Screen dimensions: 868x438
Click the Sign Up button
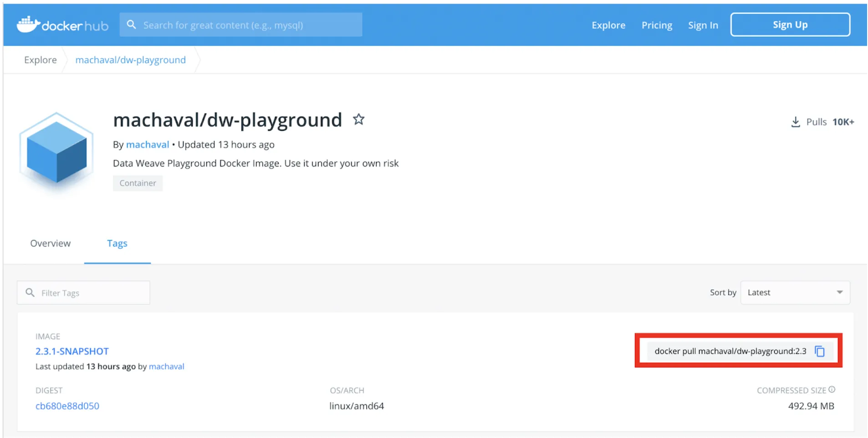coord(790,25)
